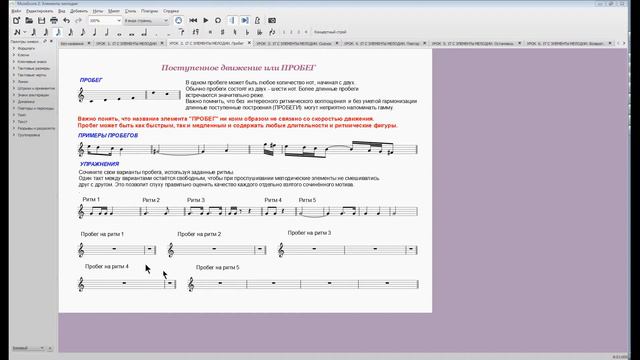The width and height of the screenshot is (640, 360).
Task: Open the workspace dropdown under the palettes
Action: point(28,348)
